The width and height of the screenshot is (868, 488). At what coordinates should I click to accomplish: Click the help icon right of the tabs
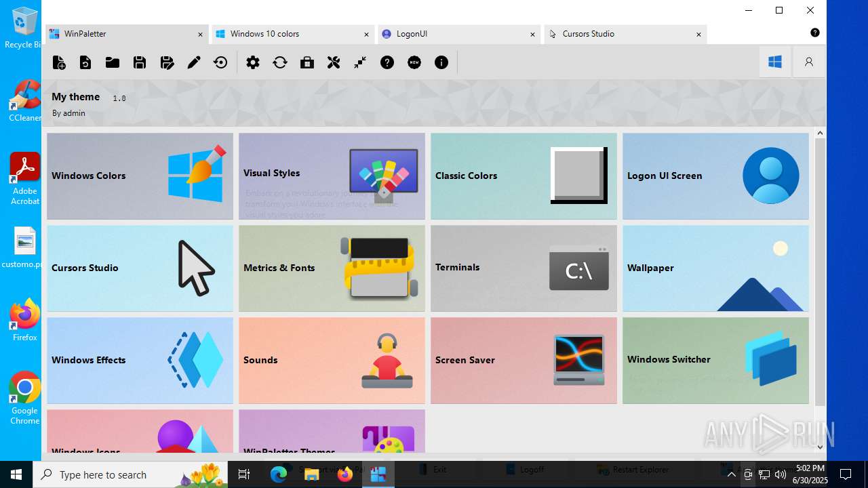pos(815,33)
